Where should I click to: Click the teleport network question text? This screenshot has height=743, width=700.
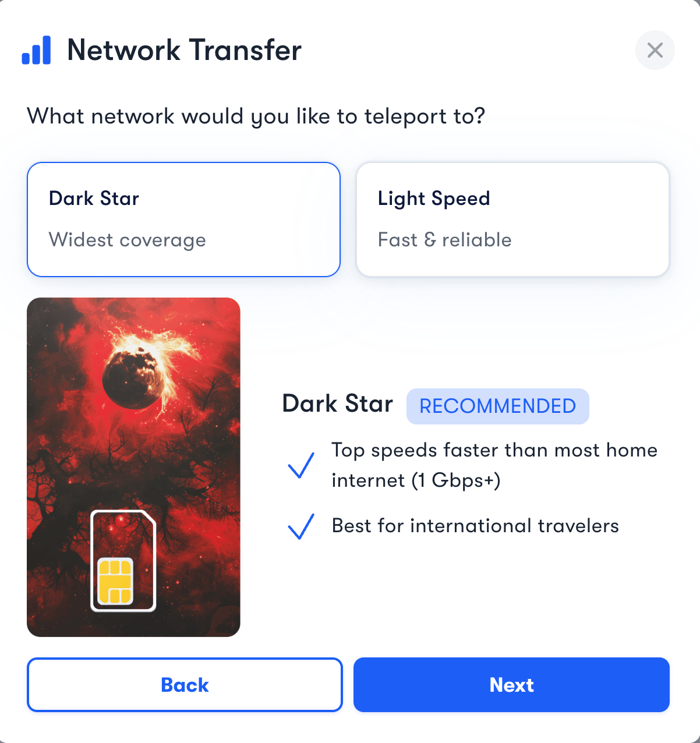click(256, 116)
